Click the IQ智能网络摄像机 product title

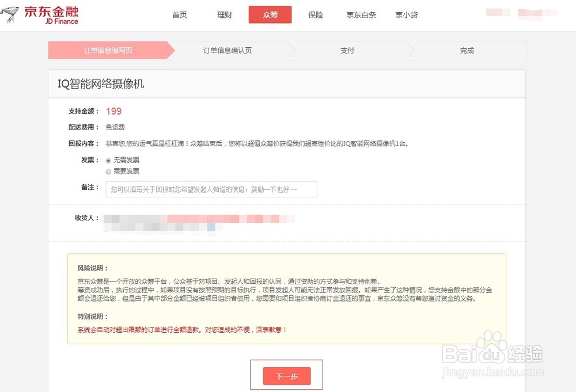point(100,83)
